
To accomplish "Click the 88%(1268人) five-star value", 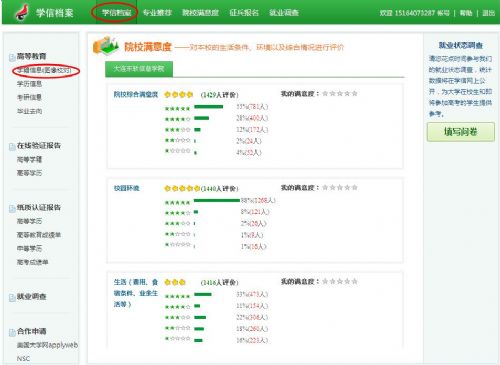I will (258, 200).
